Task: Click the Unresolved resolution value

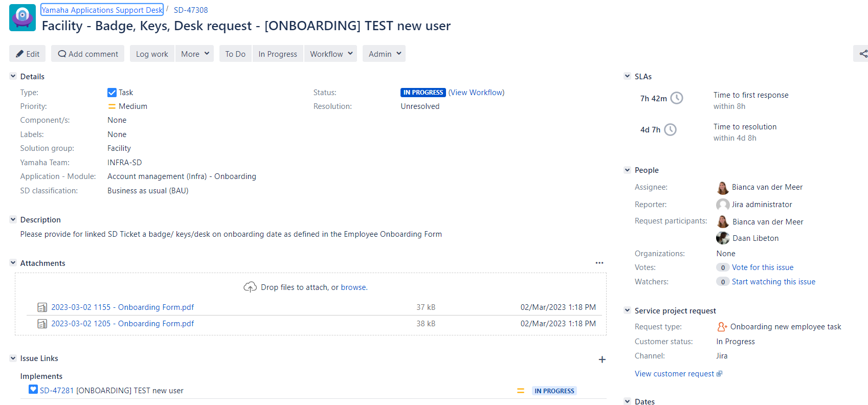Action: [x=420, y=106]
